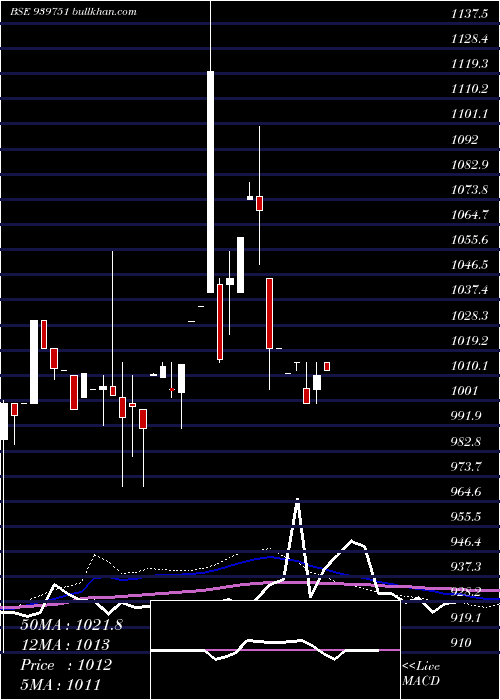This screenshot has height=700, width=500.
Task: Select the 964.6 price axis label
Action: coord(467,492)
